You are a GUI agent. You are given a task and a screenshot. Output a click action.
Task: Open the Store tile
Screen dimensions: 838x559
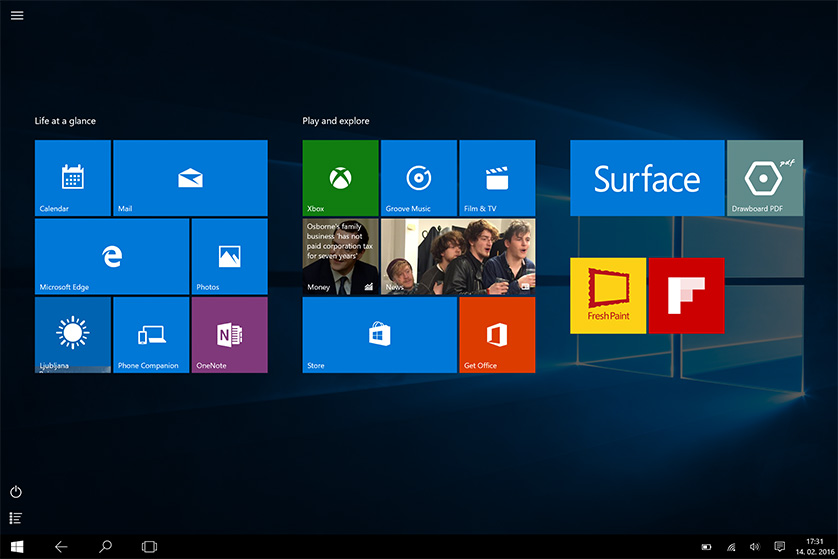pyautogui.click(x=379, y=335)
